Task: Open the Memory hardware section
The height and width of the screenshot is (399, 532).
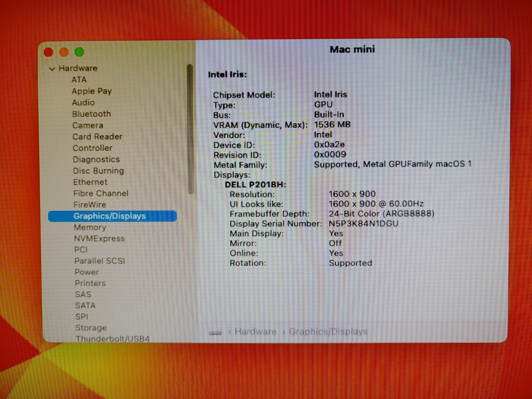Action: tap(90, 228)
